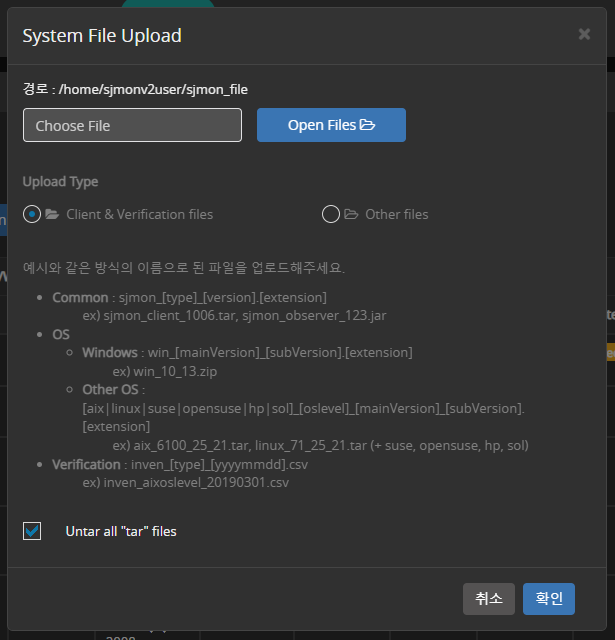Click the Choose File input field
This screenshot has height=640, width=615.
(x=132, y=125)
